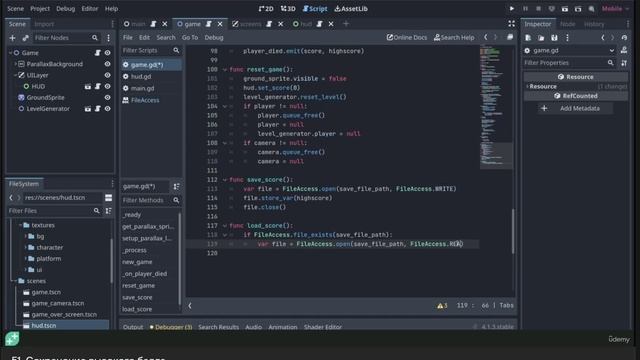Click the Filter Properties field
The image size is (640, 360).
tap(569, 63)
